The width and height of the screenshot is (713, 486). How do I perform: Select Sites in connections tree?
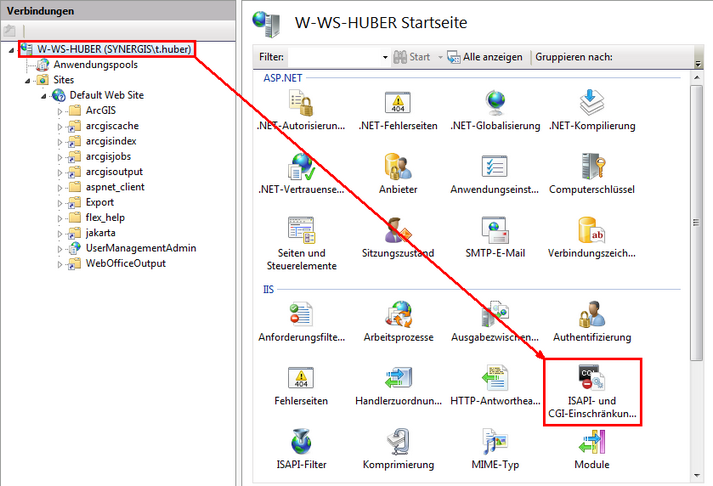pos(63,80)
